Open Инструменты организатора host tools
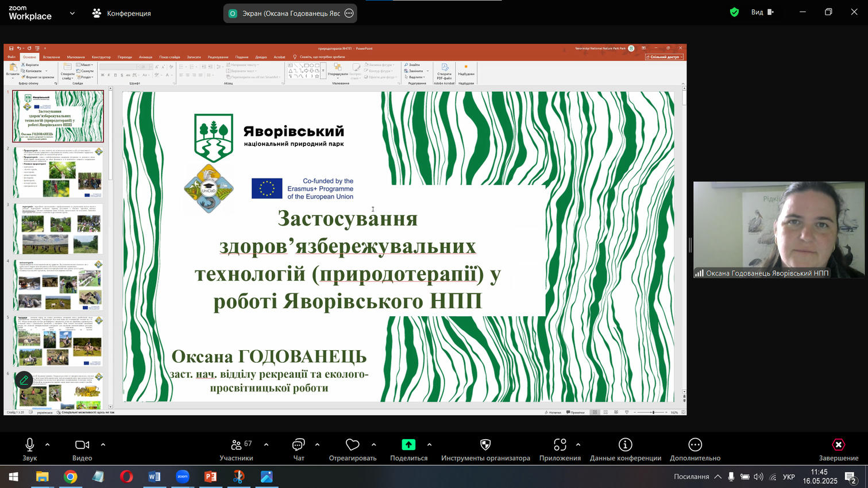The height and width of the screenshot is (488, 868). (485, 448)
